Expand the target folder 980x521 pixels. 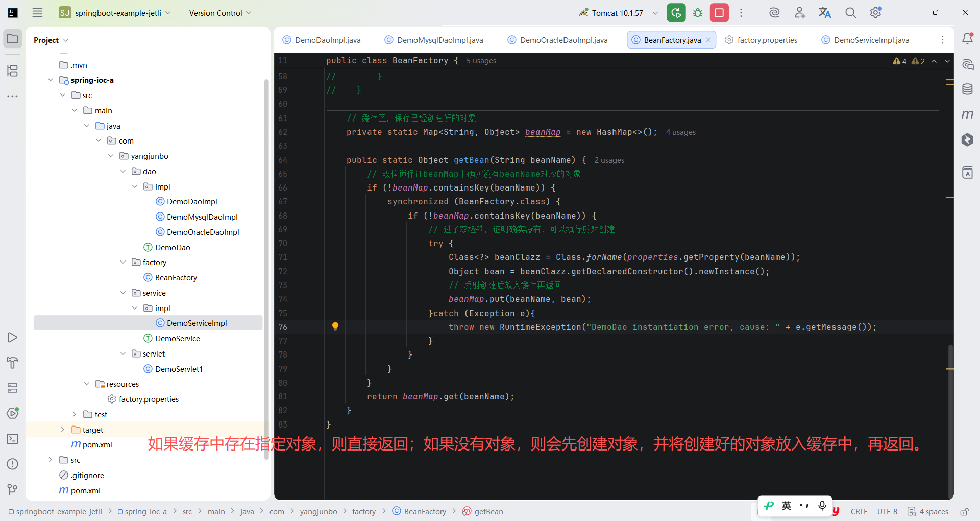[x=62, y=430]
